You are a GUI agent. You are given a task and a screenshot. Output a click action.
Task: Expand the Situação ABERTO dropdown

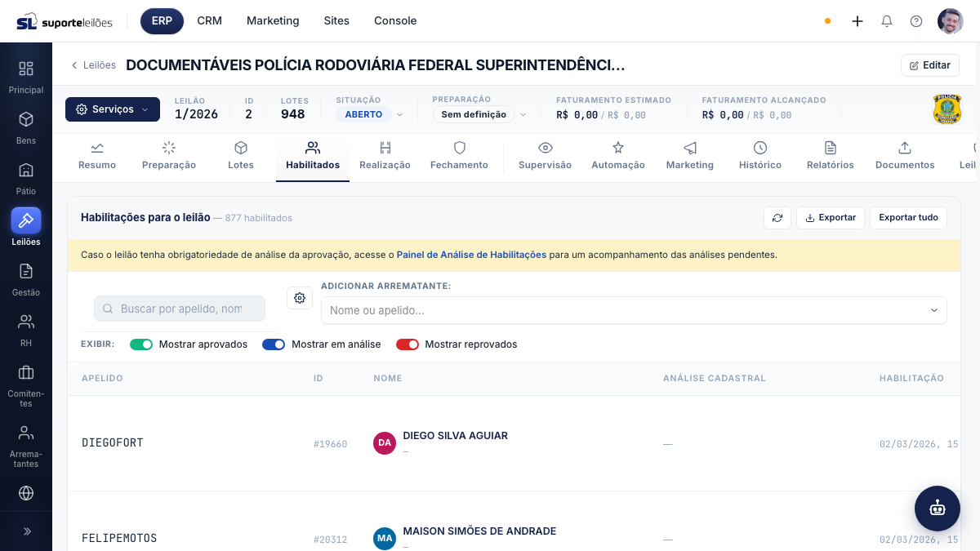(370, 114)
